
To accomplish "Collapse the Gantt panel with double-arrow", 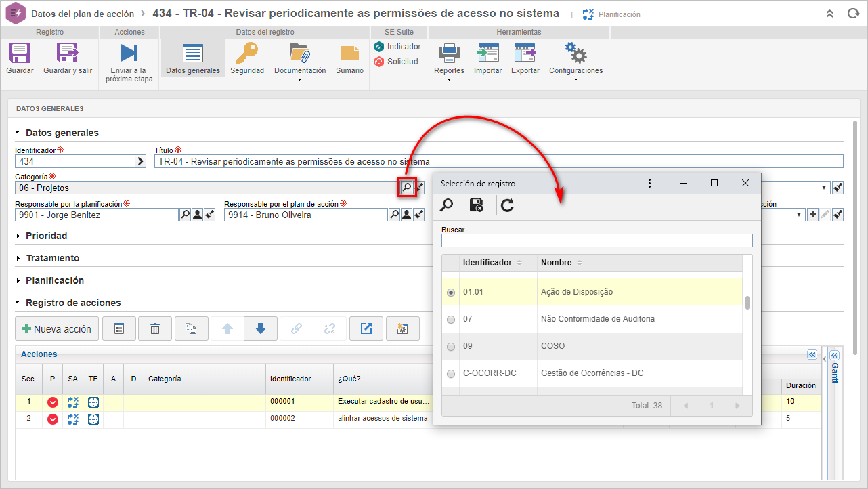I will pyautogui.click(x=834, y=355).
